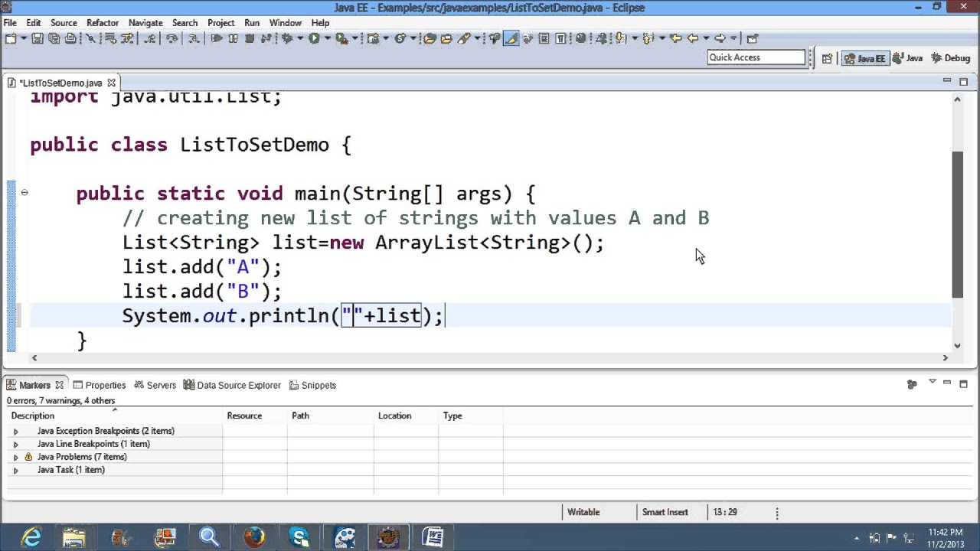Open Internet Explorer from the taskbar

(x=31, y=537)
